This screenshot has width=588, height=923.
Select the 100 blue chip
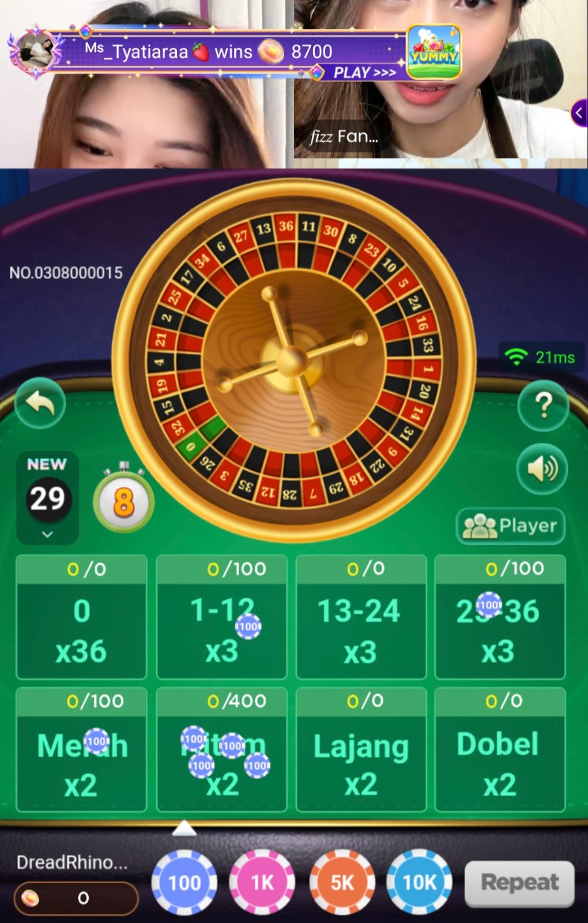click(x=184, y=882)
